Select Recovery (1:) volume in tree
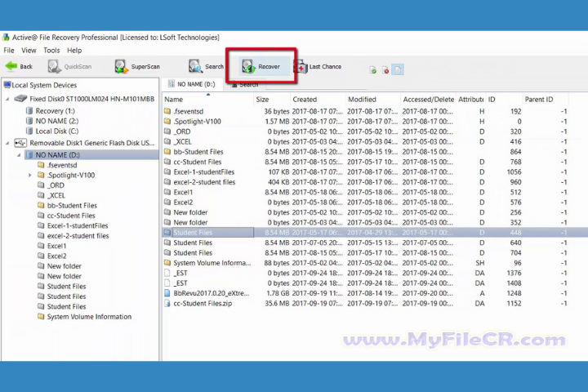 point(51,111)
